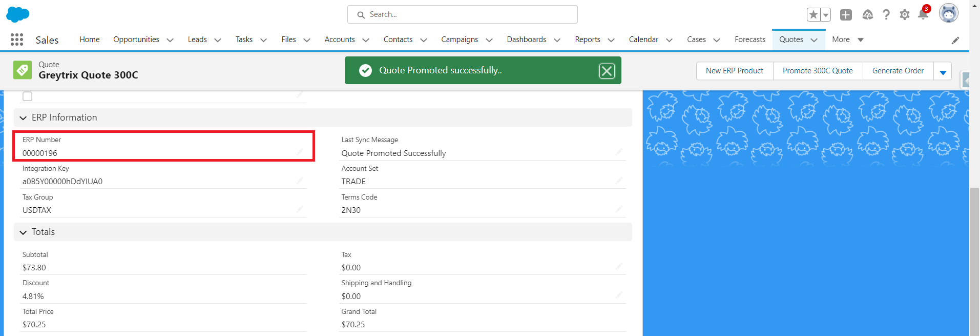The image size is (980, 336).
Task: Open the App Launcher grid icon
Action: 17,39
